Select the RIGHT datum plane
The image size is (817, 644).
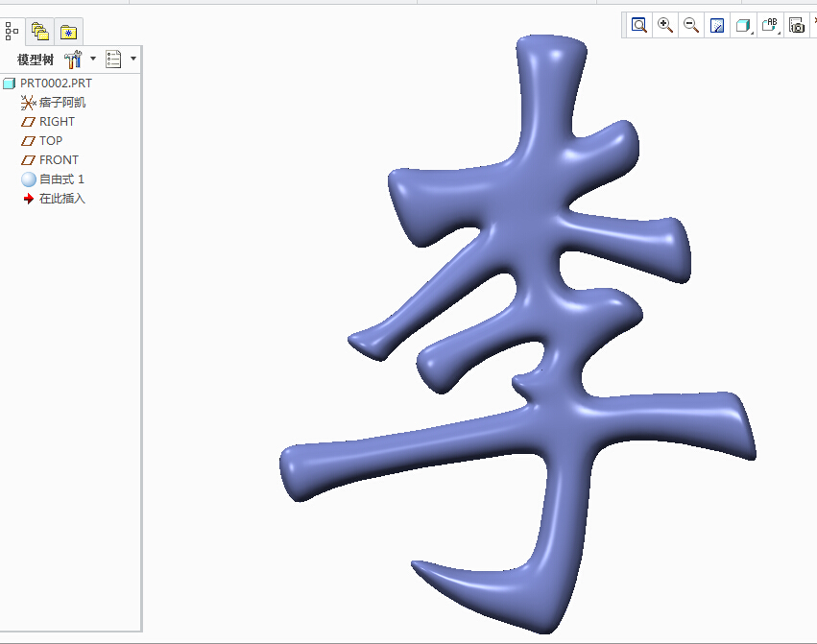pos(57,122)
